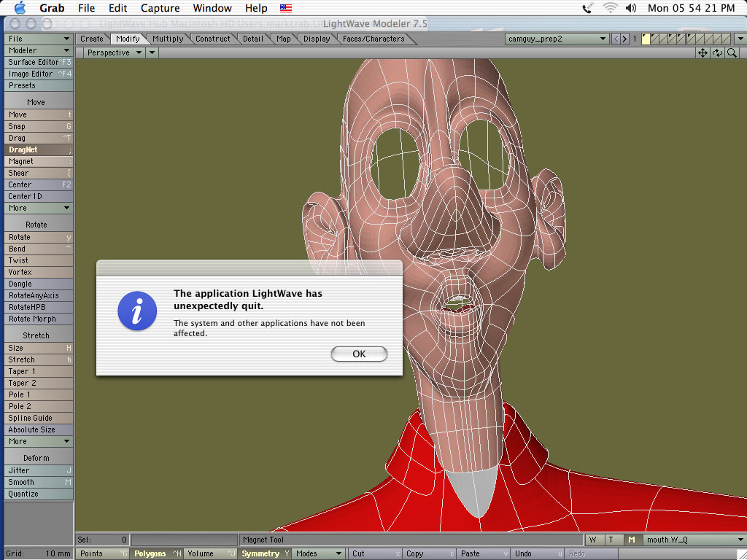747x560 pixels.
Task: Go to next layer bank arrow
Action: (x=624, y=39)
